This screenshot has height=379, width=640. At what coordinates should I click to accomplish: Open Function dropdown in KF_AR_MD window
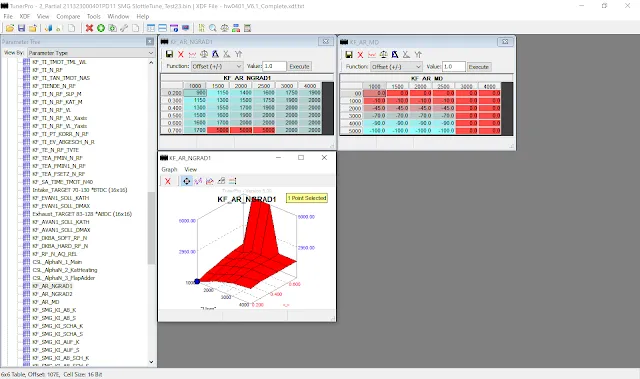pos(396,66)
